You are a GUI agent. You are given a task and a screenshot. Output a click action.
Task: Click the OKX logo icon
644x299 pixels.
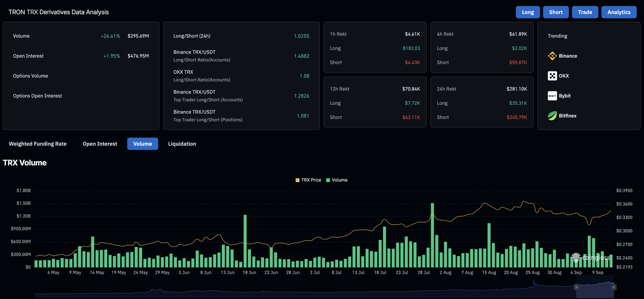[552, 76]
